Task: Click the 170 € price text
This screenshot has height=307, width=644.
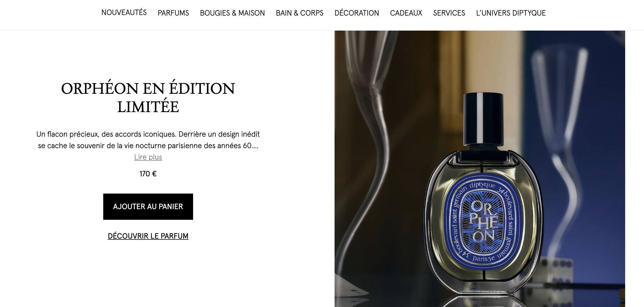Action: (x=148, y=174)
